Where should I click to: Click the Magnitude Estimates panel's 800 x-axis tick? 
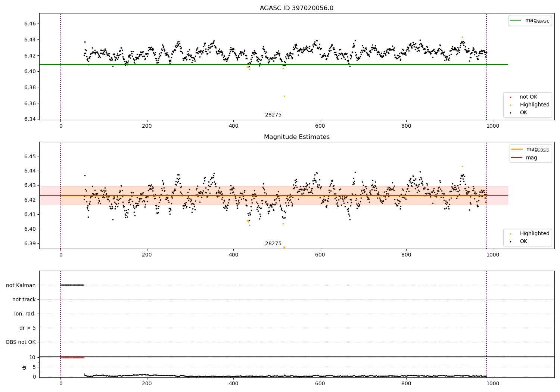406,255
